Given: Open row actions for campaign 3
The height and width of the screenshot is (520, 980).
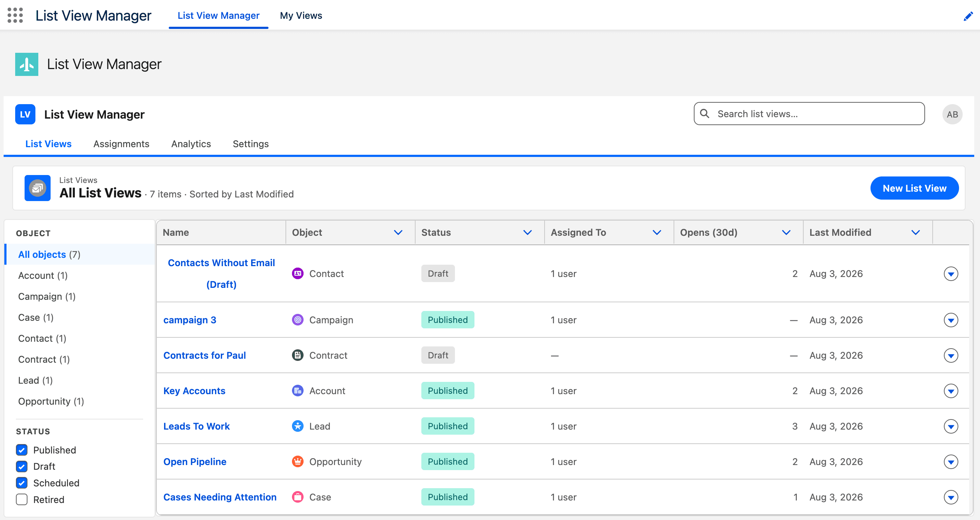Looking at the screenshot, I should click(x=951, y=320).
